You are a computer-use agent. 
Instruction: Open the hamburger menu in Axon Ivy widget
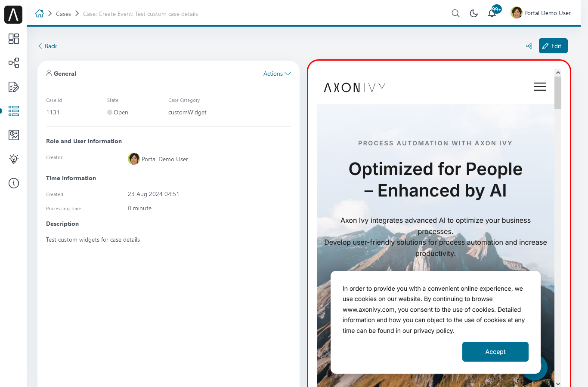(x=540, y=86)
